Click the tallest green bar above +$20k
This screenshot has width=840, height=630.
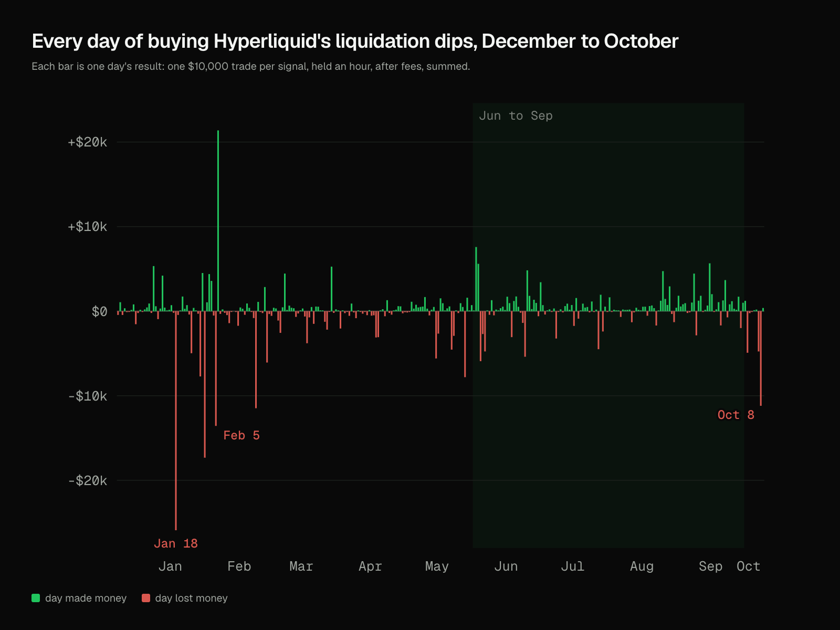click(218, 220)
